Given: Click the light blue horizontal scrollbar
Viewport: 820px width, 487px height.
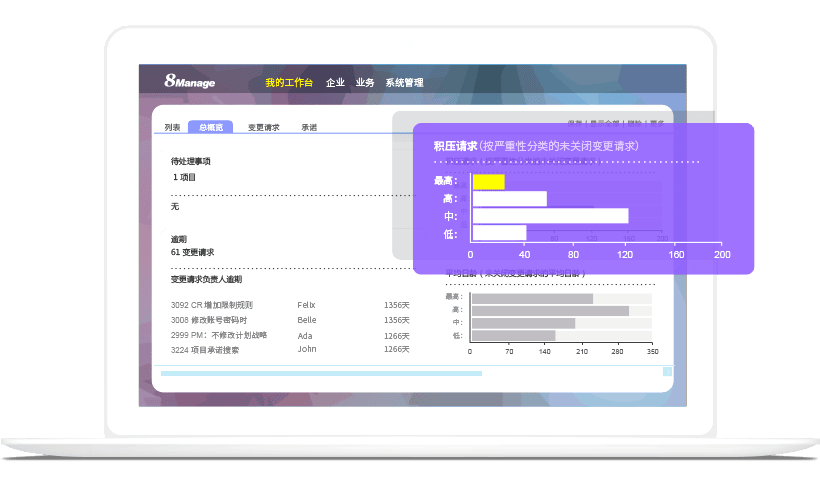Looking at the screenshot, I should tap(322, 373).
